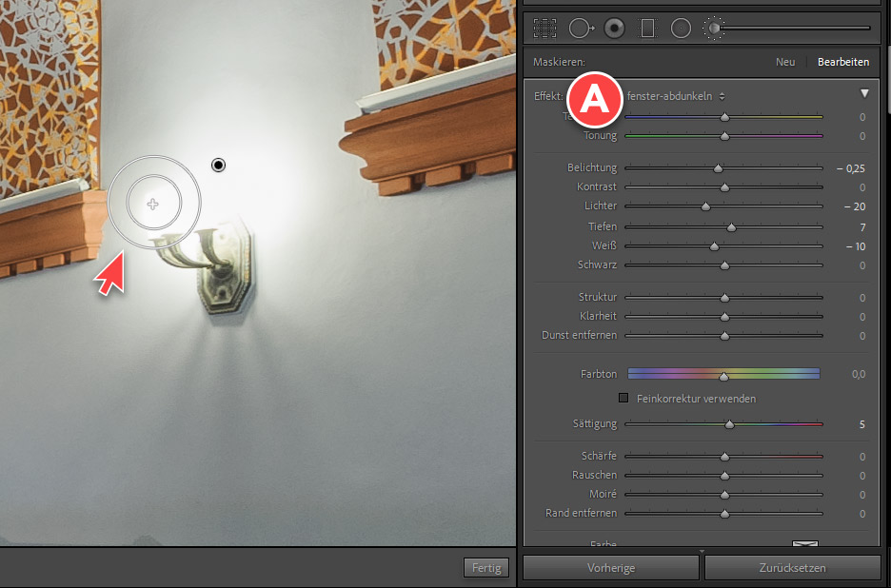Click the Sättigung value field
The width and height of the screenshot is (891, 588).
(x=861, y=424)
